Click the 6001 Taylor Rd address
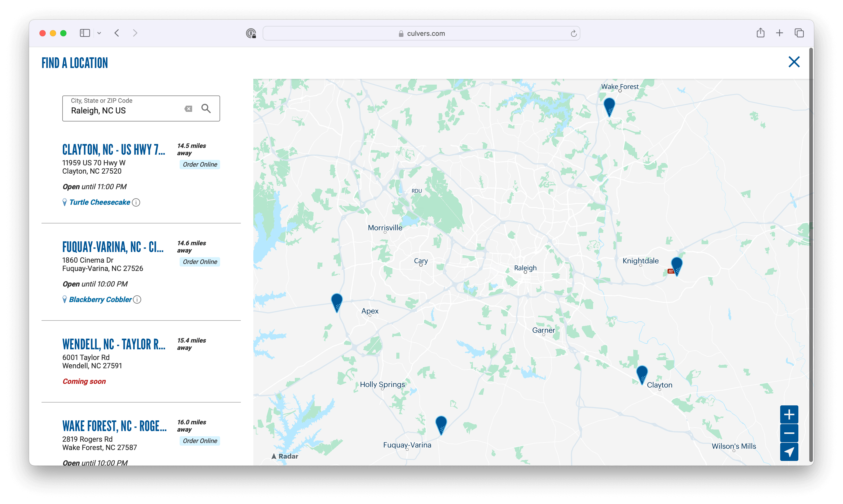Screen dimensions: 843x504 point(86,357)
